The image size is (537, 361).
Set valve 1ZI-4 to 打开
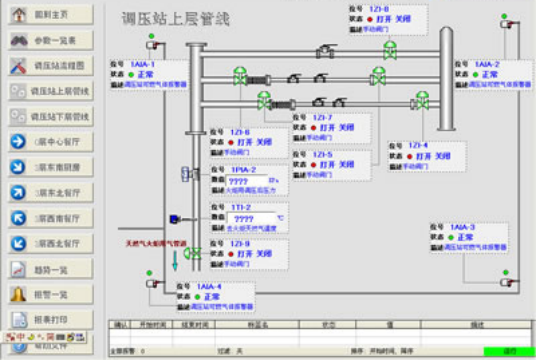[423, 157]
